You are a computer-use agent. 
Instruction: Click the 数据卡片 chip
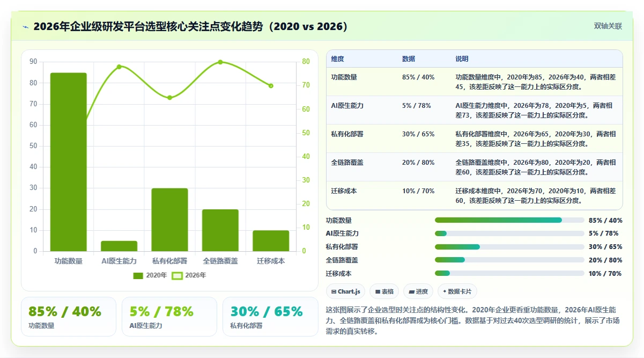[x=457, y=291]
